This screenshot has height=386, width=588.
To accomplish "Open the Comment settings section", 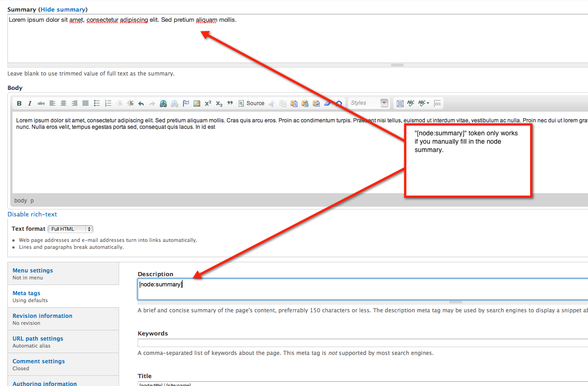I will [x=38, y=361].
